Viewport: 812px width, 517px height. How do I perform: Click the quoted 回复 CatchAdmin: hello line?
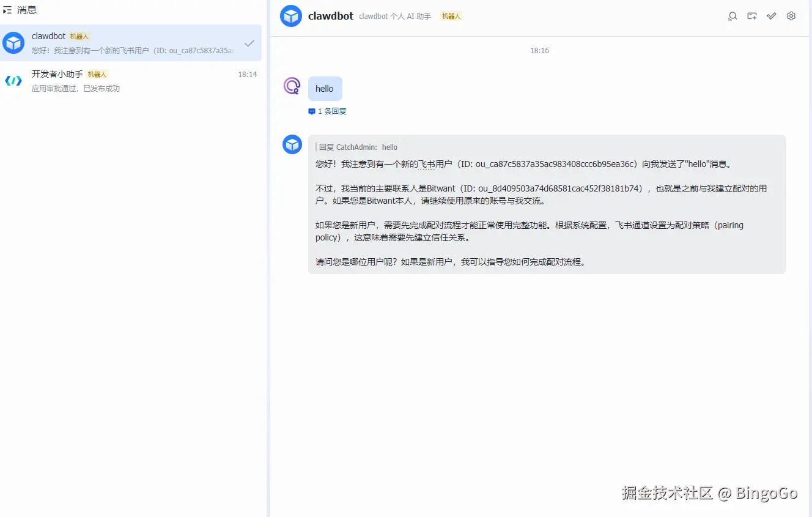point(355,147)
